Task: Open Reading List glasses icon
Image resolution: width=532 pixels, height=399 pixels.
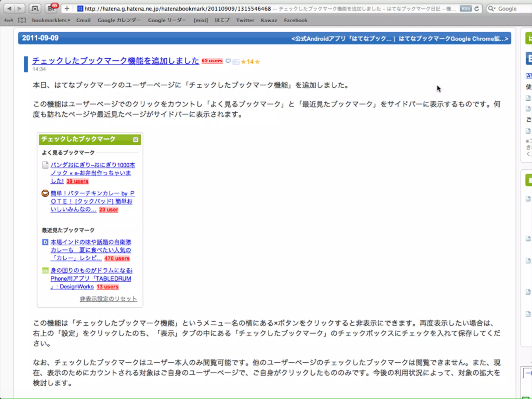Action: tap(9, 20)
